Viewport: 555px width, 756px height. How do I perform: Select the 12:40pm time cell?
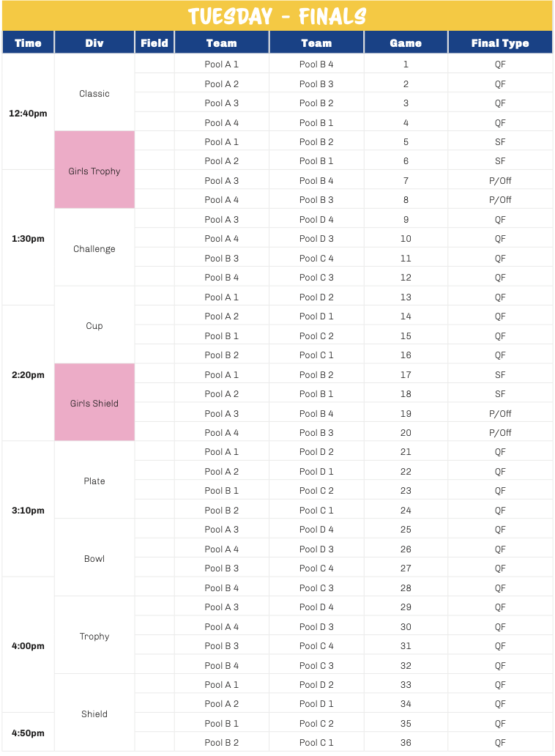point(28,111)
